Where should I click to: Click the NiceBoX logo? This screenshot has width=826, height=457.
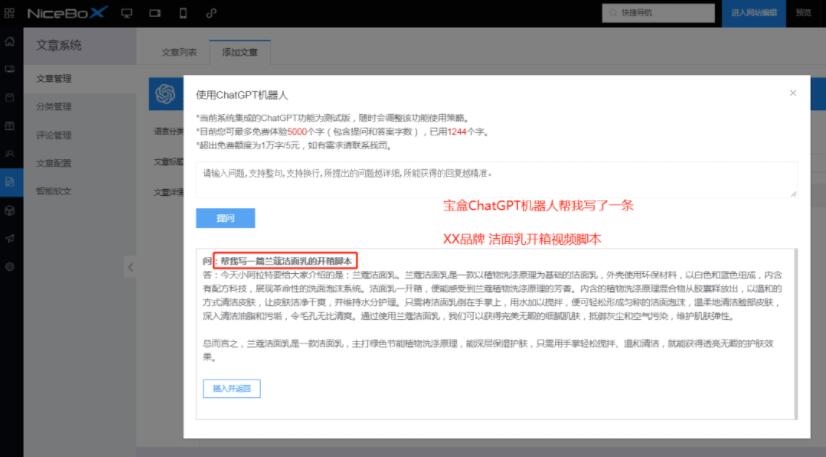pos(67,13)
